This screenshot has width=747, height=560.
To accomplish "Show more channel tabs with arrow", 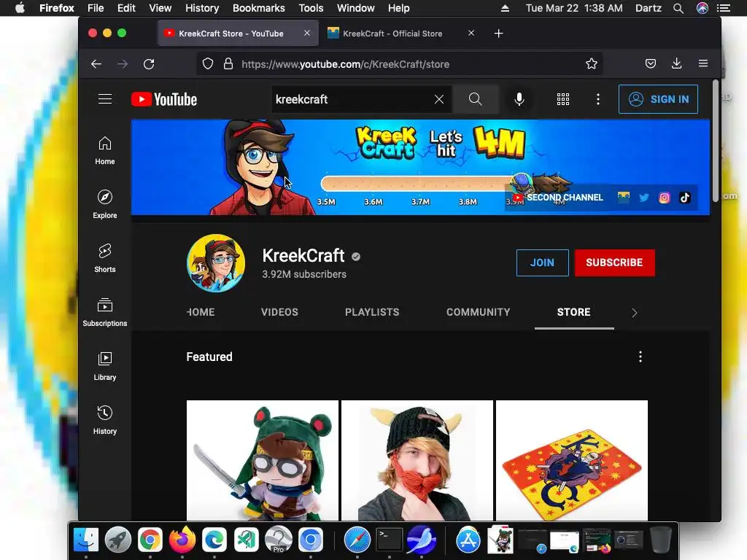I will click(x=634, y=312).
